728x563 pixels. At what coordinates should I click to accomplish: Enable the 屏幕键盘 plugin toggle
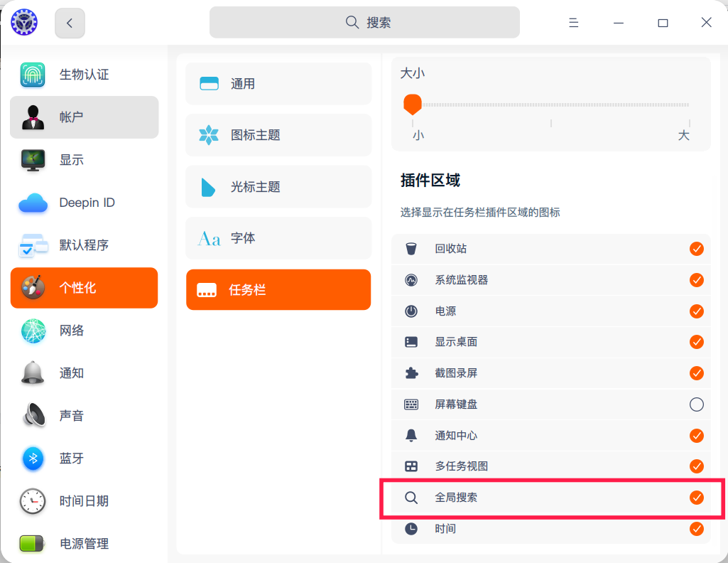coord(696,404)
